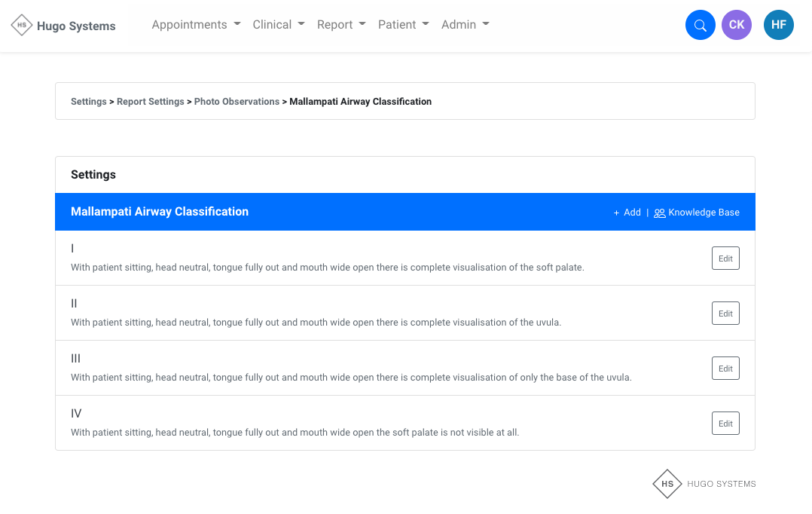Click the Knowledge Base people icon
Viewport: 812px width, 514px height.
pyautogui.click(x=659, y=213)
